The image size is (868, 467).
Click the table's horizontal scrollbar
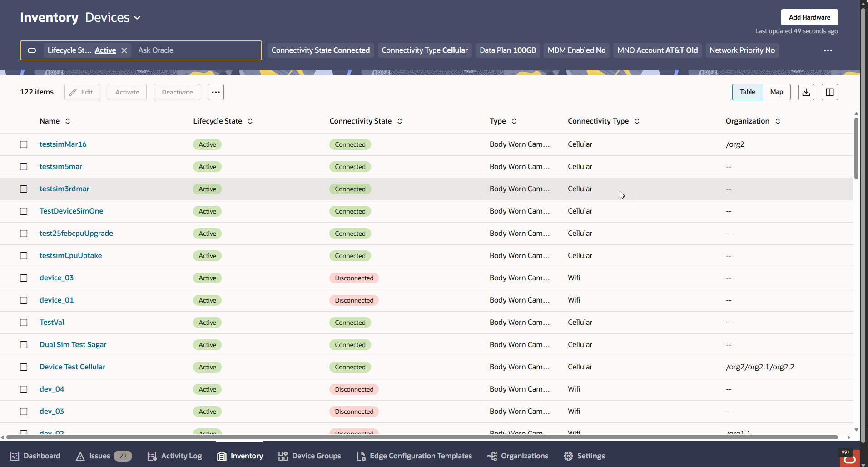[x=422, y=437]
